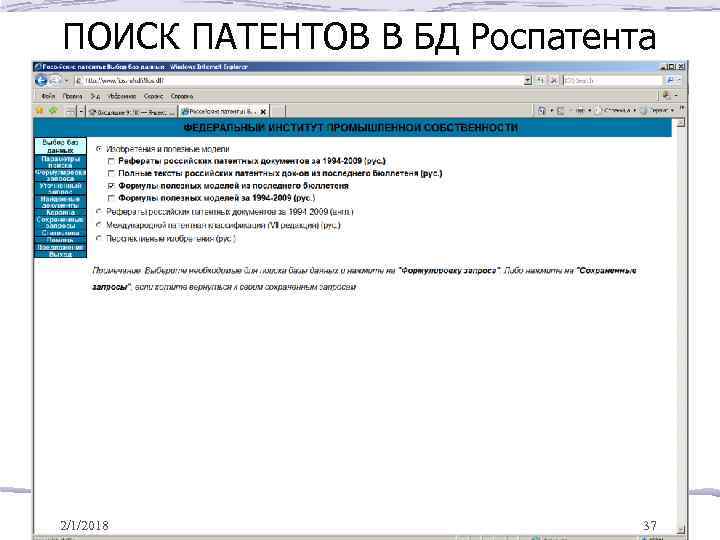Select radio Перспективным изобретениям (рус.)
This screenshot has width=720, height=540.
[99, 238]
